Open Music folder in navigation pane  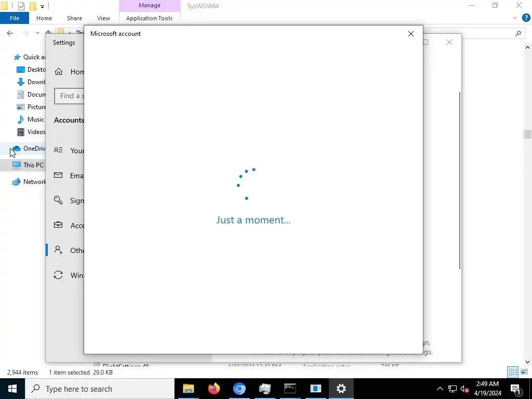(x=31, y=119)
